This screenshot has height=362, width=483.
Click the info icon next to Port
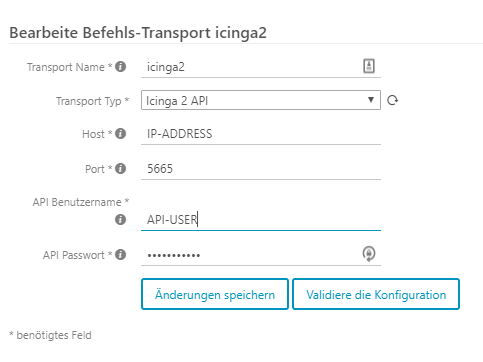coord(120,169)
